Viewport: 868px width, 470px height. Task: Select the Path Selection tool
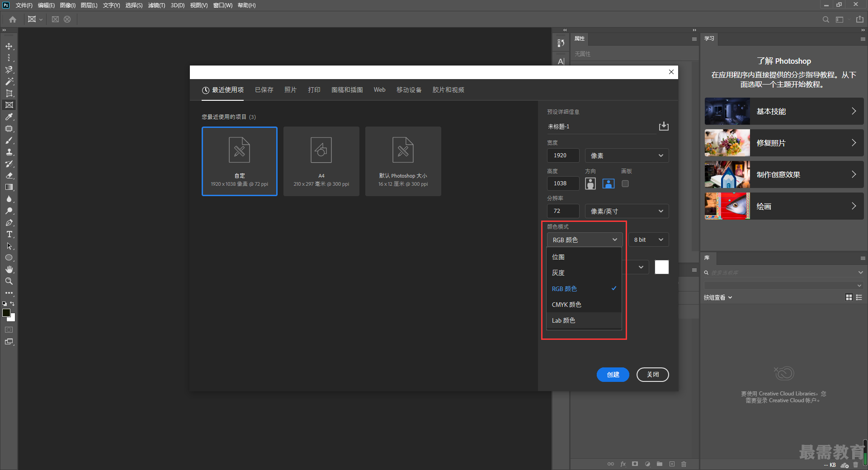pos(9,246)
